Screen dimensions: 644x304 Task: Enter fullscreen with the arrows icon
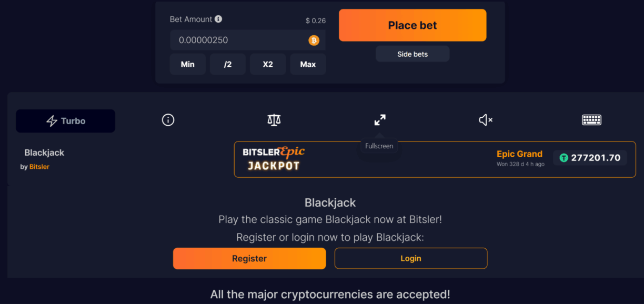[x=380, y=120]
